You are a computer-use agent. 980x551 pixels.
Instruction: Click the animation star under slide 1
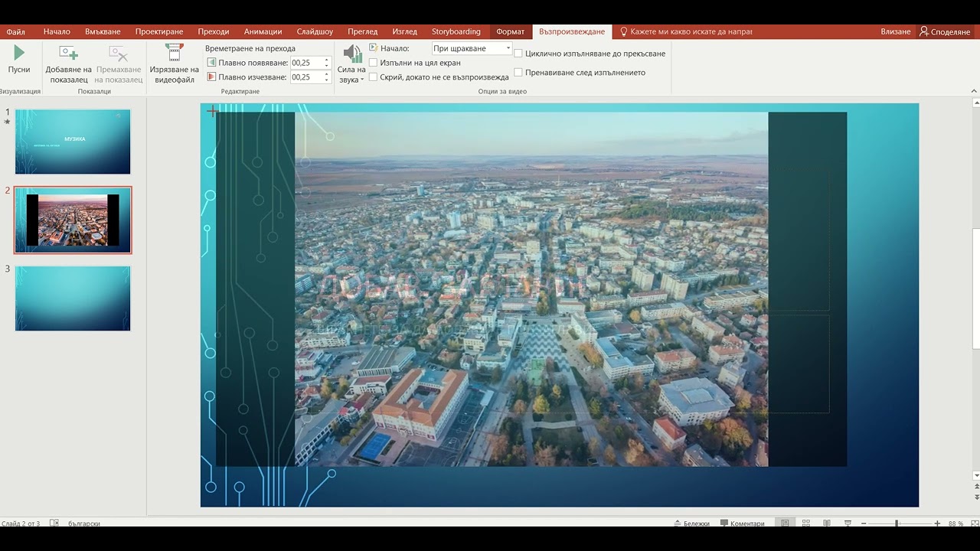(8, 122)
